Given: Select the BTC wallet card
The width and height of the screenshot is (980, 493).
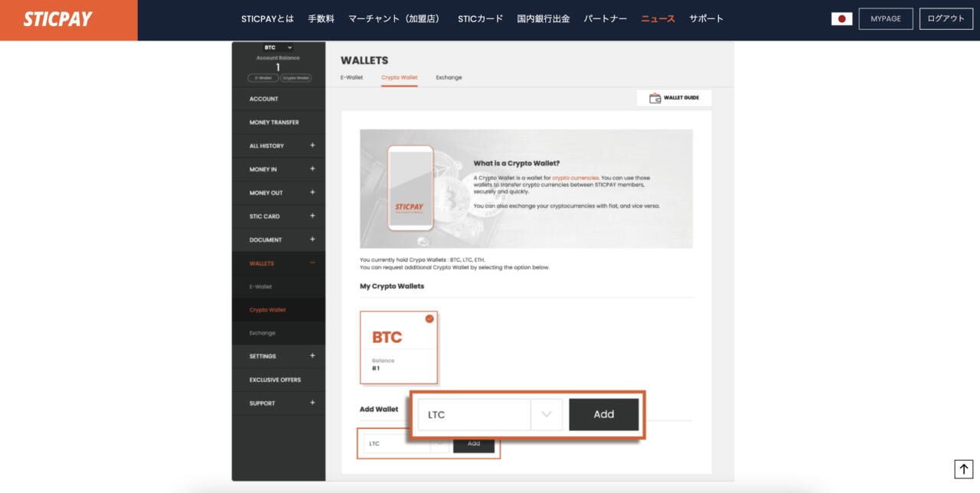Looking at the screenshot, I should [x=399, y=347].
